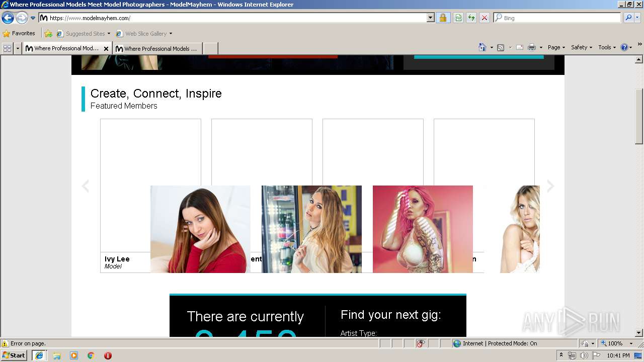Click photo of pink-haired tattooed model
Viewport: 644px width, 362px height.
pyautogui.click(x=423, y=229)
